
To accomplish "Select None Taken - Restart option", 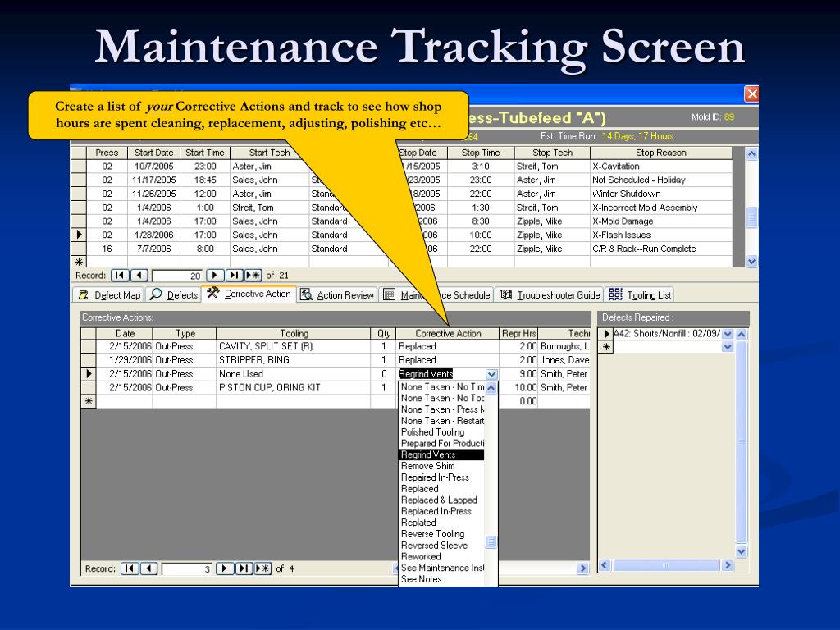I will [x=441, y=421].
